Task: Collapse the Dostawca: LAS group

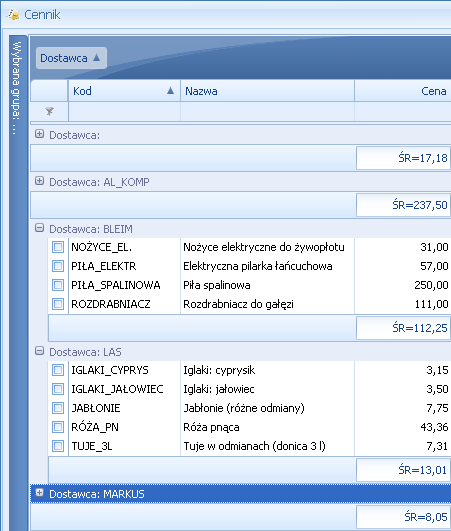Action: (x=40, y=351)
